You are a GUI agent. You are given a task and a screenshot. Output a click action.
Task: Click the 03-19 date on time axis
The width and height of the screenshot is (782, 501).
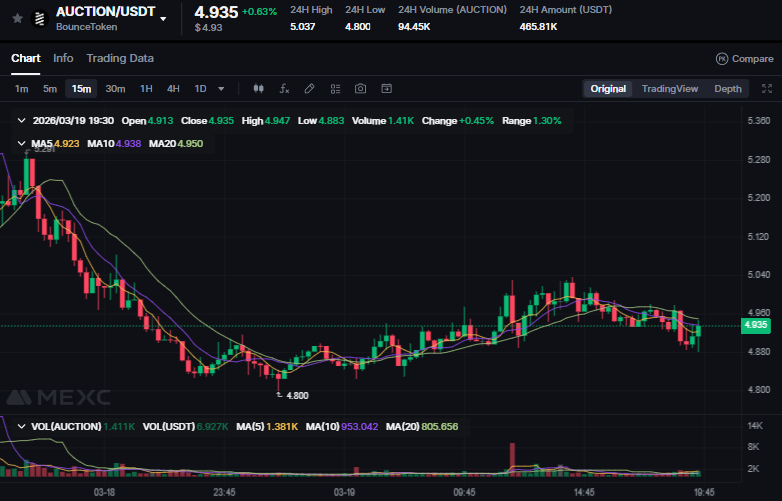[344, 493]
